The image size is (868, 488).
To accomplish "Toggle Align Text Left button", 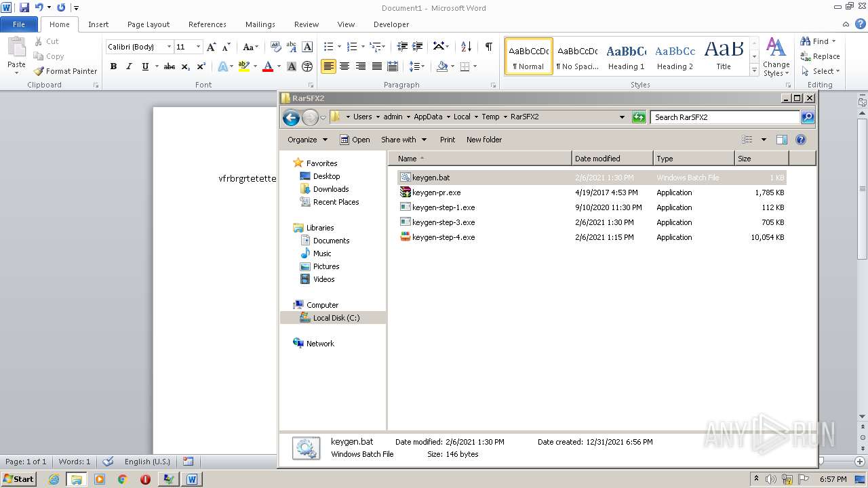I will [x=329, y=66].
